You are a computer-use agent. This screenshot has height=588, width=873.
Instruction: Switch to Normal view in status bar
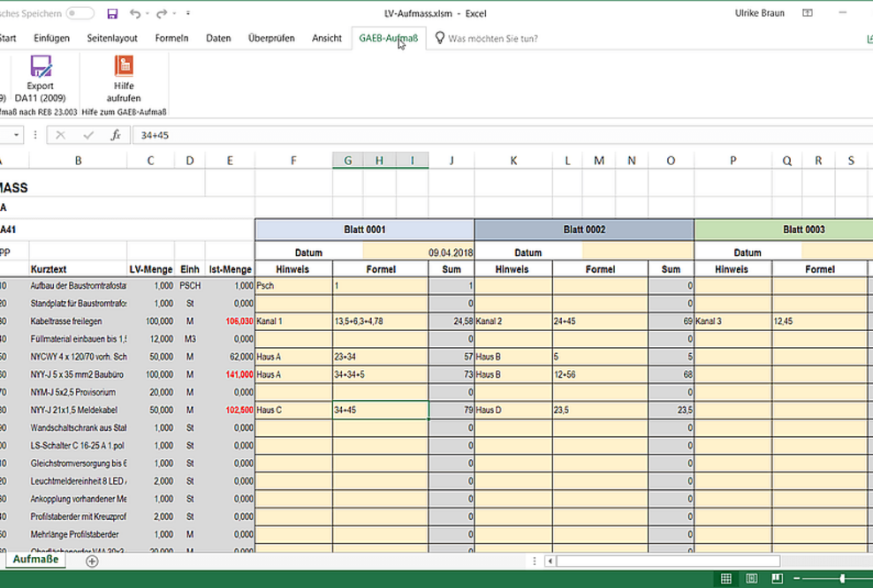[x=725, y=578]
